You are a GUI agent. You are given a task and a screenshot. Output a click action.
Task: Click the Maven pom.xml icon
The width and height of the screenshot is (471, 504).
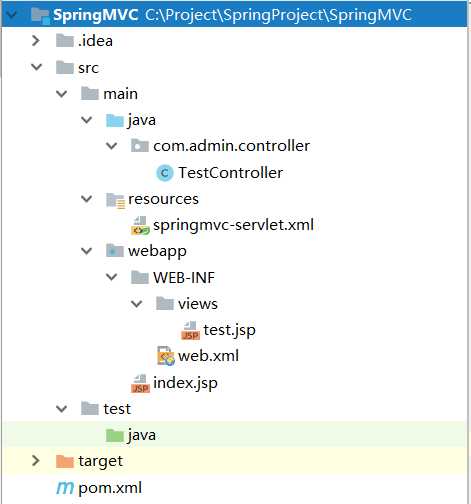pyautogui.click(x=65, y=488)
